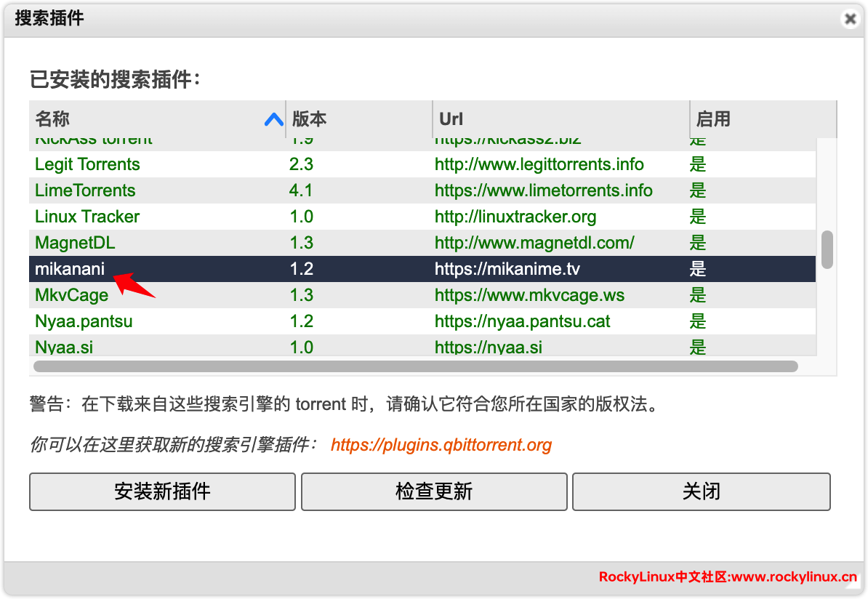Click the blue sort arrow in 名称 header
Screen dimensions: 868x599
(273, 119)
